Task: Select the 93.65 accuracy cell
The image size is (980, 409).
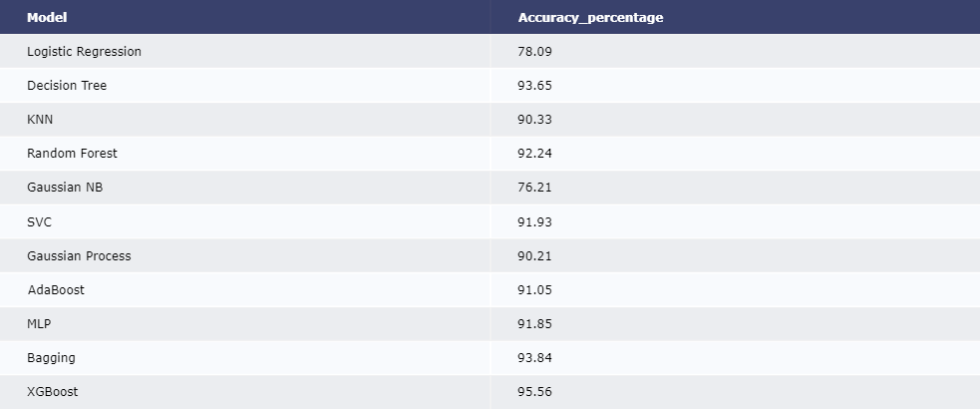Action: [534, 86]
